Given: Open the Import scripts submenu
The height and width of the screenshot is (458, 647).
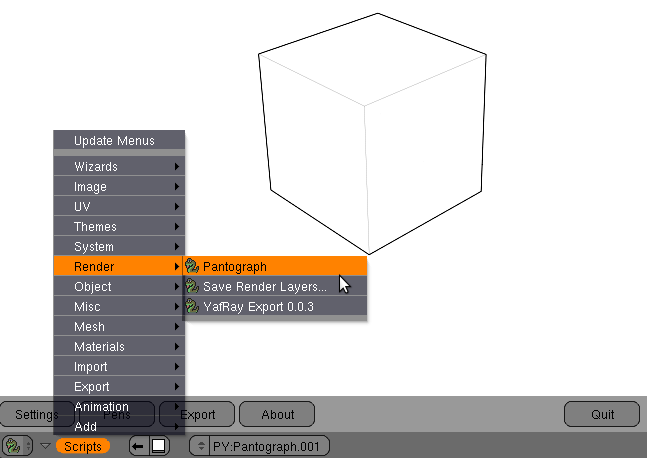Looking at the screenshot, I should point(119,366).
